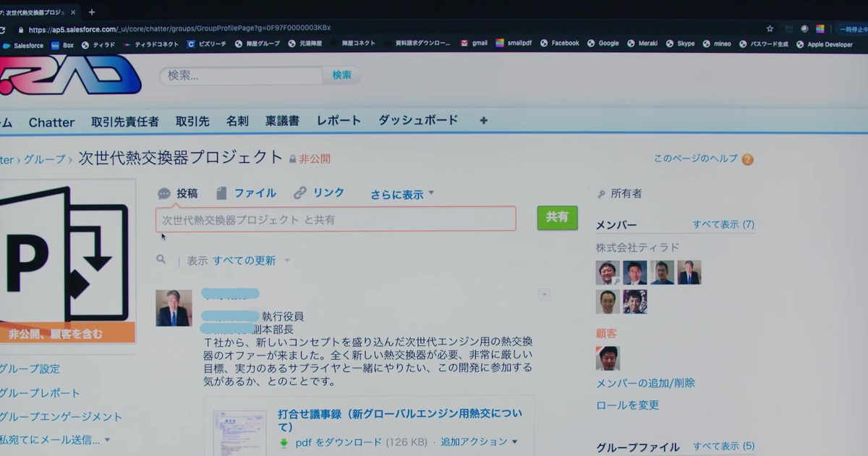The image size is (868, 456).
Task: Click the RAD logo in the header
Action: click(x=71, y=75)
